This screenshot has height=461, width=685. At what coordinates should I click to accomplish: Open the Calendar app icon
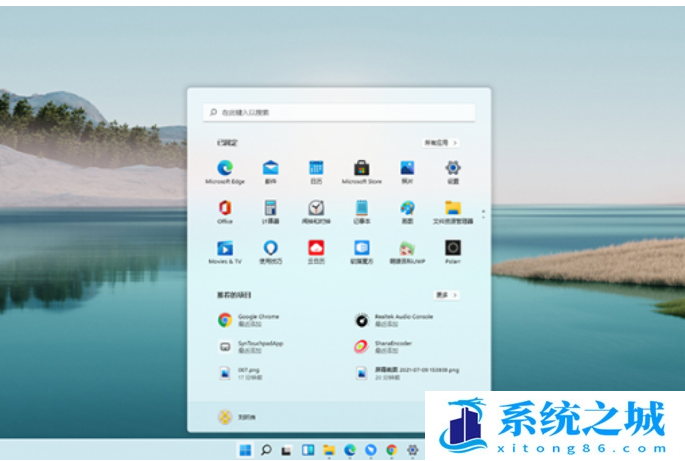tap(316, 168)
